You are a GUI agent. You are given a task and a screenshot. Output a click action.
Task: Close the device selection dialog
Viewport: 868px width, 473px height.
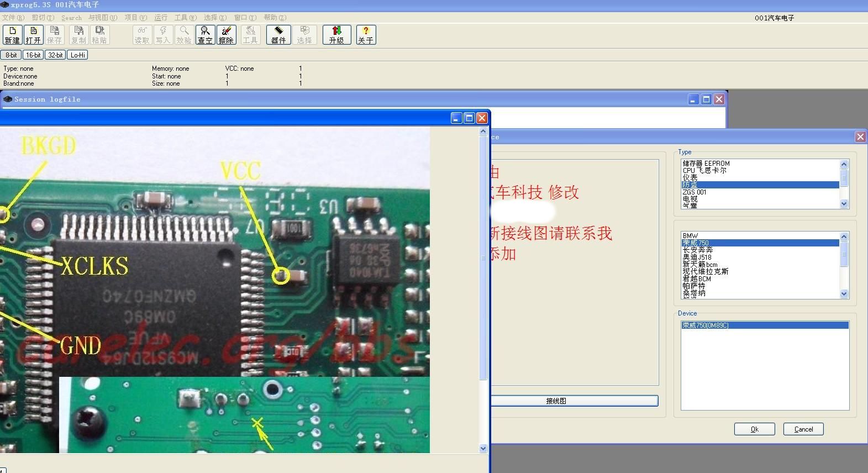tap(860, 136)
